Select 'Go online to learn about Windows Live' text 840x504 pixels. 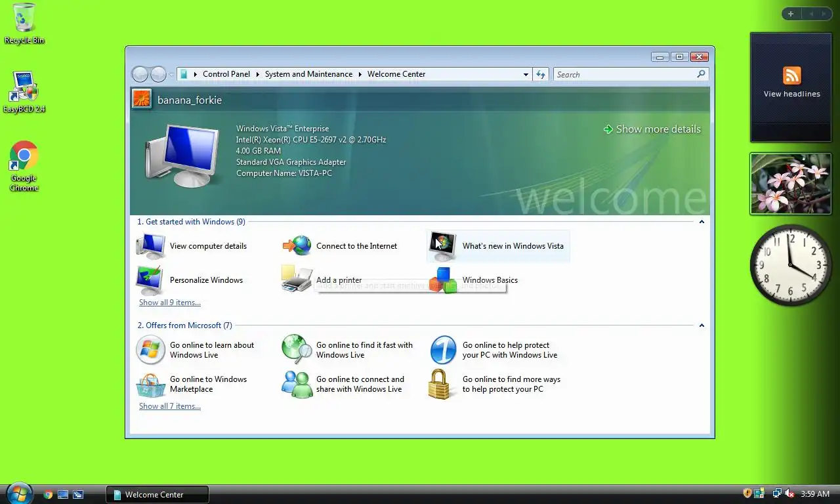point(212,350)
